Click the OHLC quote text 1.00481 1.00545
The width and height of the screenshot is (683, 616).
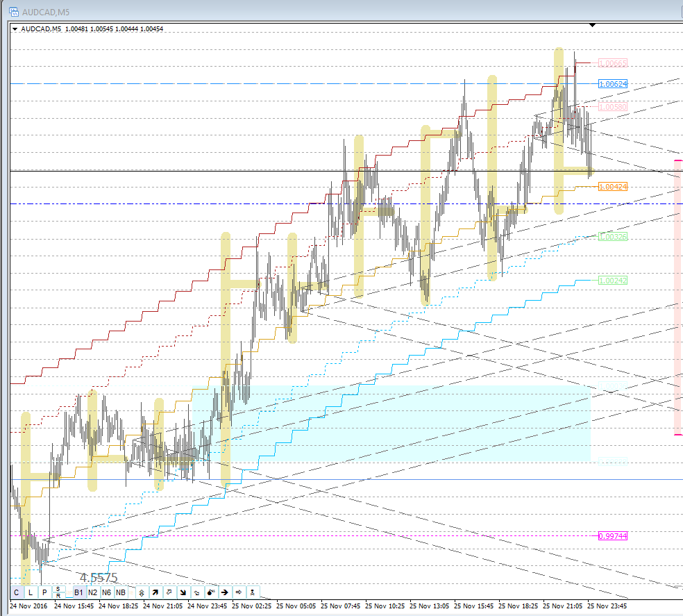click(89, 28)
